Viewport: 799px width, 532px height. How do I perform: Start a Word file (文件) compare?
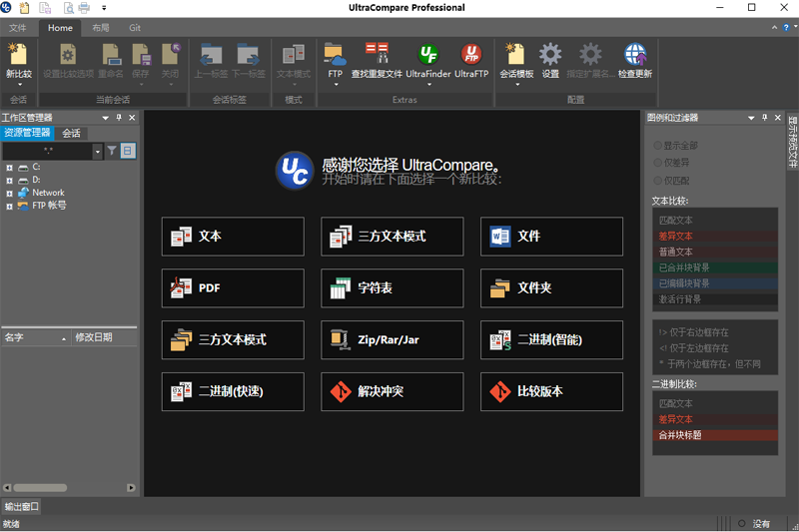coord(551,237)
